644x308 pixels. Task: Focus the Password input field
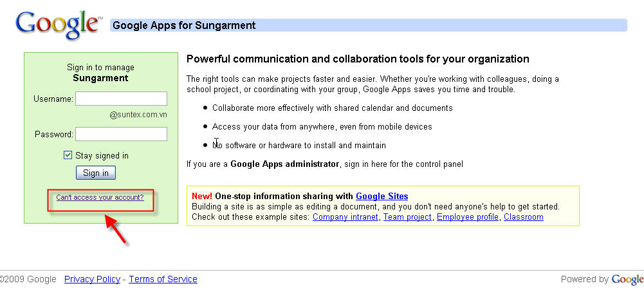121,134
